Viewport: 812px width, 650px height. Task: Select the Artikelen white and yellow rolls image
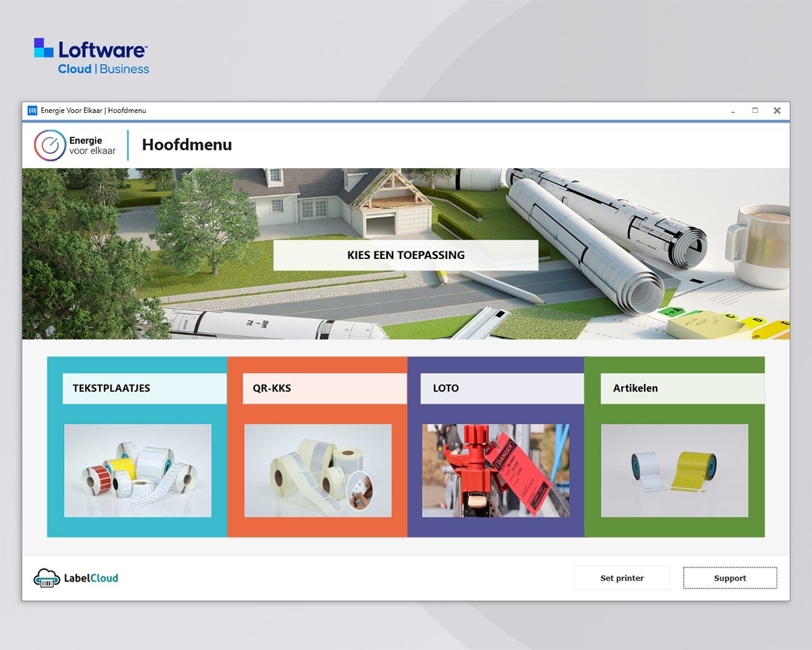[x=674, y=470]
